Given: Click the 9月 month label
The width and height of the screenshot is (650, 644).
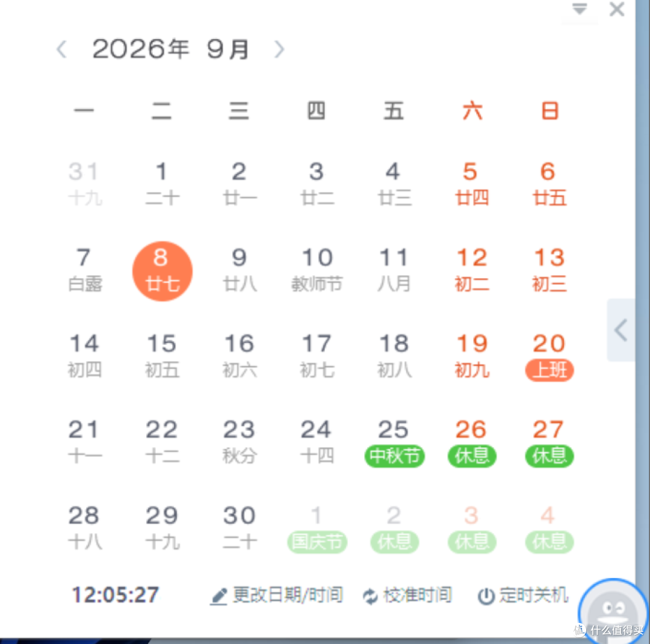Looking at the screenshot, I should click(229, 49).
